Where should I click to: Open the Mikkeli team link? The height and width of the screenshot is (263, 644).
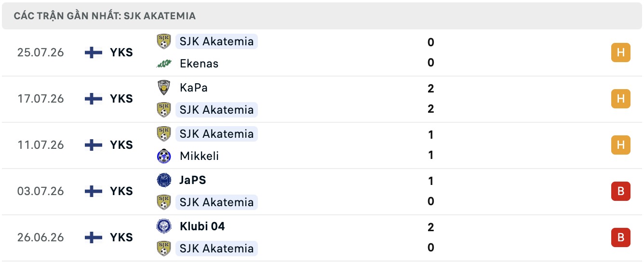point(199,156)
